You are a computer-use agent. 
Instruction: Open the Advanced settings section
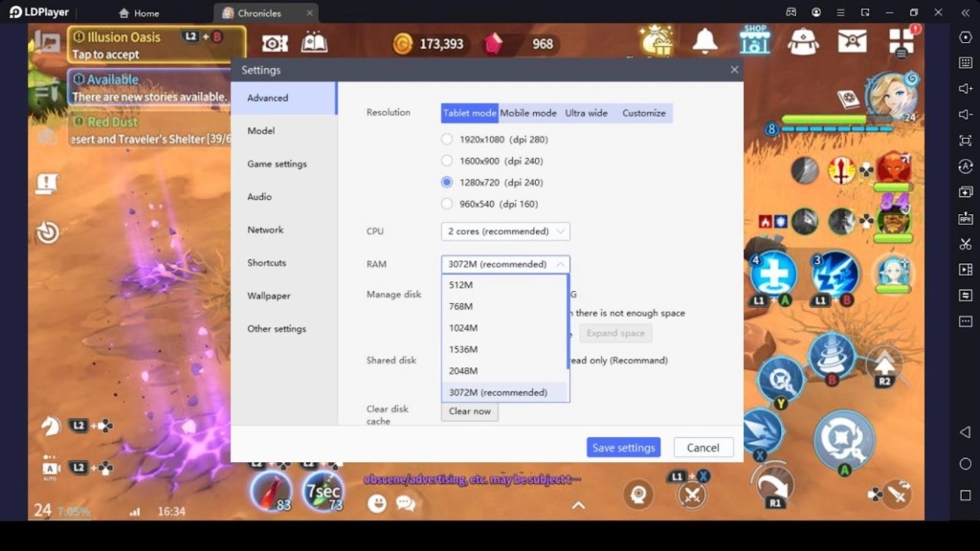click(283, 99)
